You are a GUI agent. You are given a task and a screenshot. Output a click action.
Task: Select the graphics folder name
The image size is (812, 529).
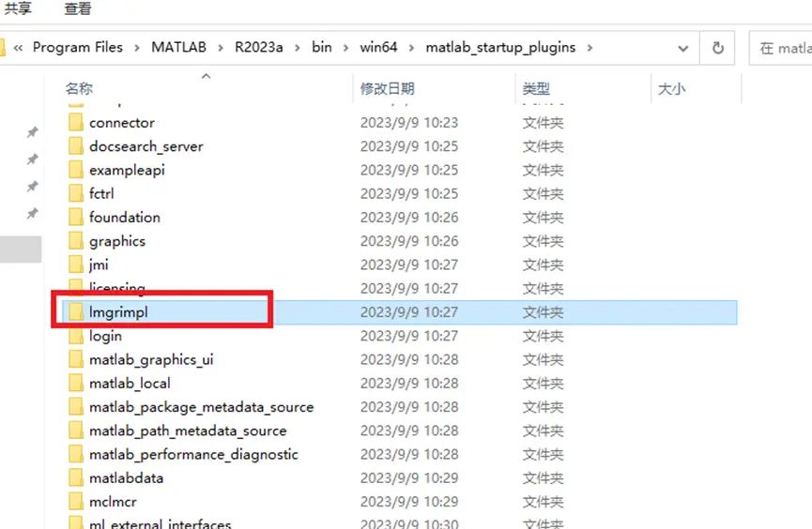click(117, 242)
